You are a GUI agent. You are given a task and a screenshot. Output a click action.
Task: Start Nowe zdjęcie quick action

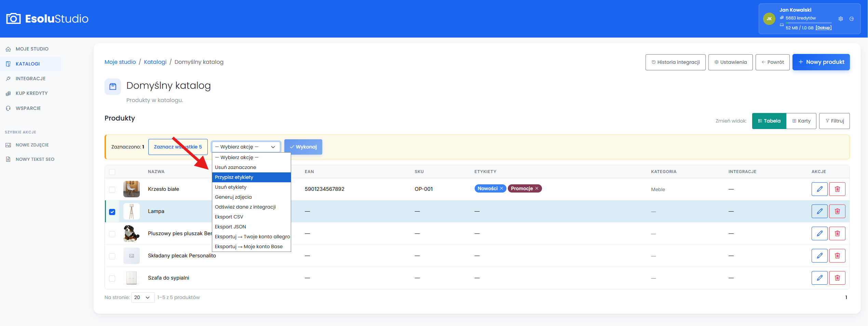(31, 145)
